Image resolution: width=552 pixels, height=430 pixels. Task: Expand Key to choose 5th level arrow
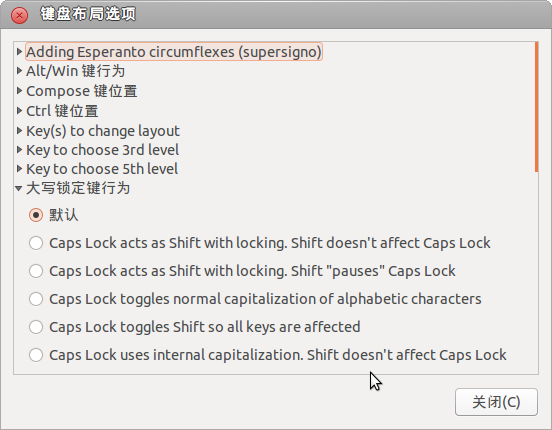point(19,169)
